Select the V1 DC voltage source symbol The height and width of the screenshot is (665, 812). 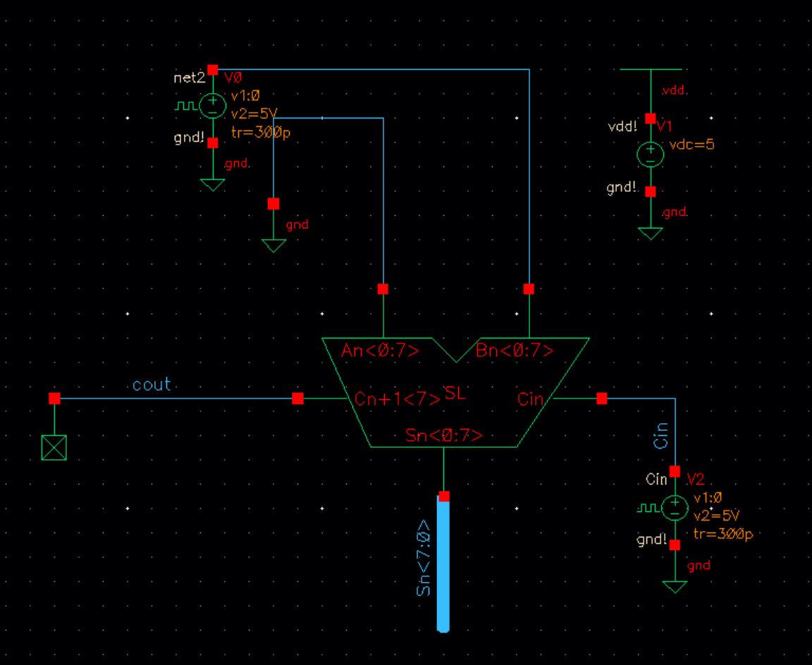[650, 155]
